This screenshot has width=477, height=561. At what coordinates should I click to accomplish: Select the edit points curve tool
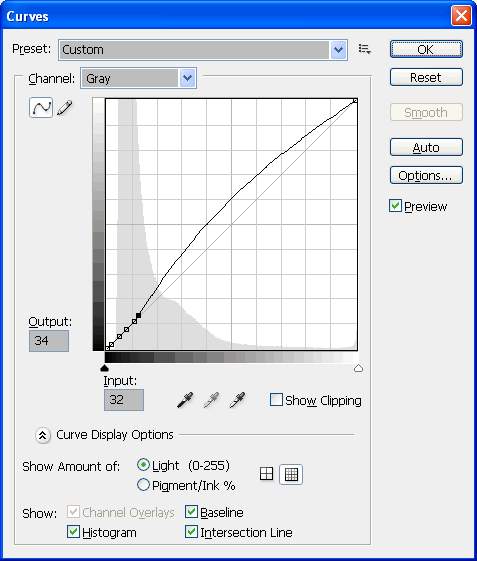[41, 107]
